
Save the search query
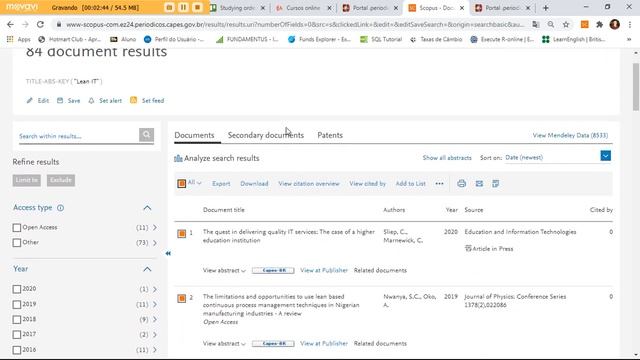click(68, 100)
